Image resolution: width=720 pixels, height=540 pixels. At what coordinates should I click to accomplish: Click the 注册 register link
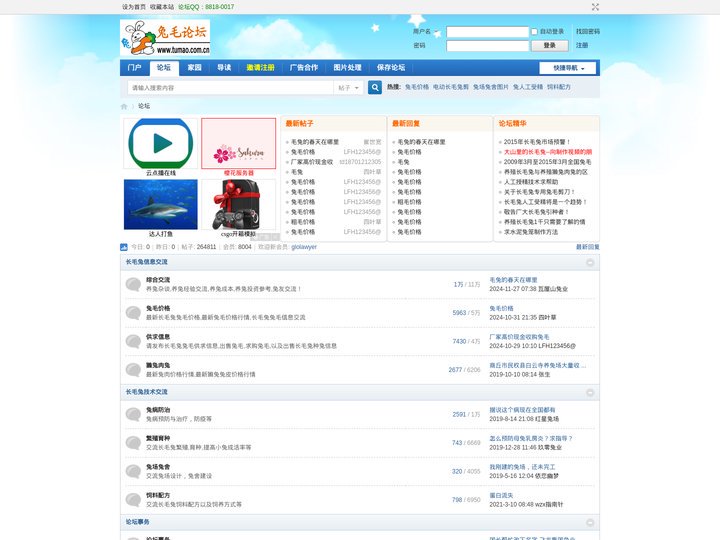(582, 45)
